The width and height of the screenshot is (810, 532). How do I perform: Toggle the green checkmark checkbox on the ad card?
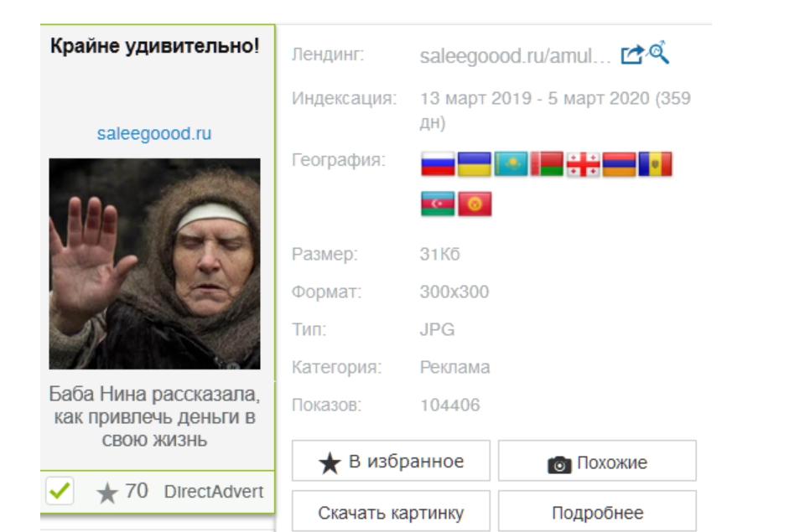(60, 491)
